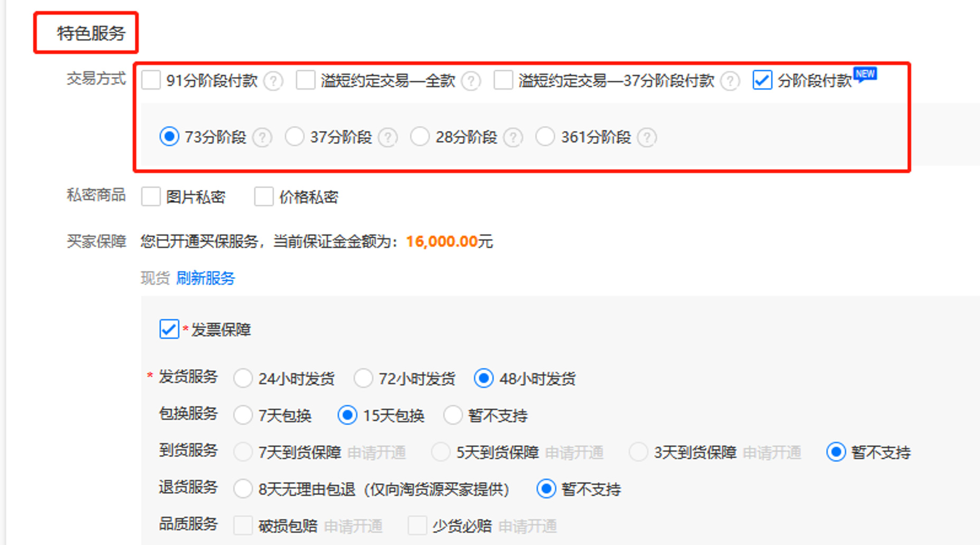Enable the 价格私密 checkbox

264,196
